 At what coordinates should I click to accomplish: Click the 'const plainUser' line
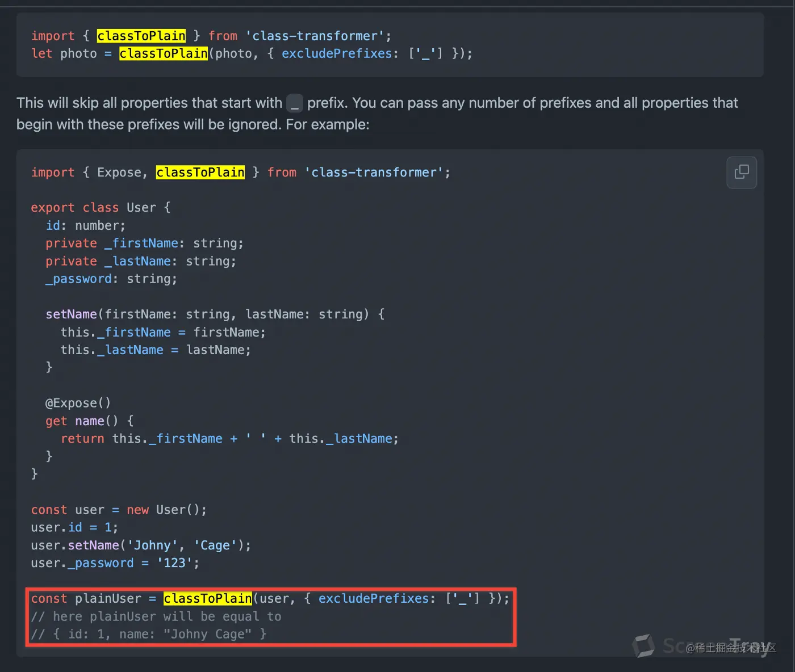coord(270,599)
